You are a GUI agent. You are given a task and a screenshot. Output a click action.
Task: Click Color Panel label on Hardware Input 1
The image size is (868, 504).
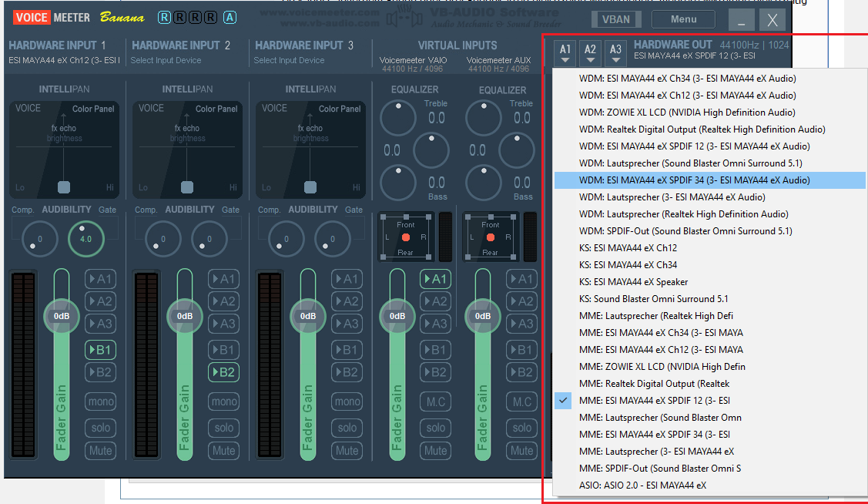pyautogui.click(x=93, y=109)
